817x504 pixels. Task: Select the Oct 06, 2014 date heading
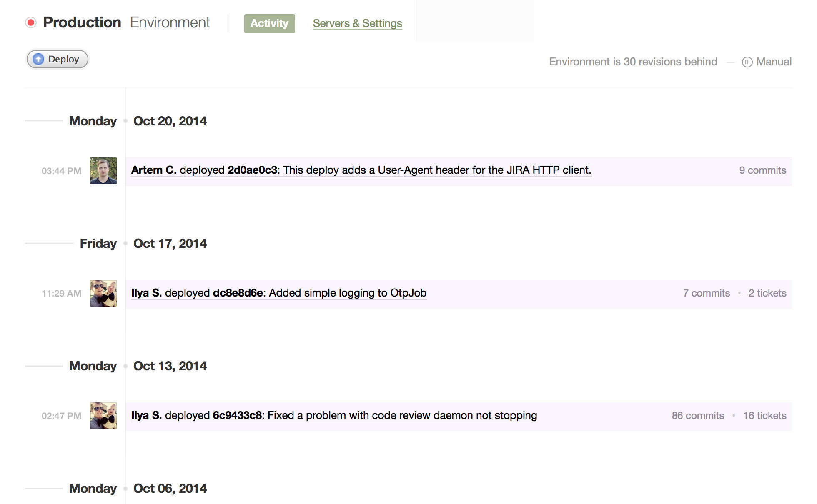[x=170, y=489]
